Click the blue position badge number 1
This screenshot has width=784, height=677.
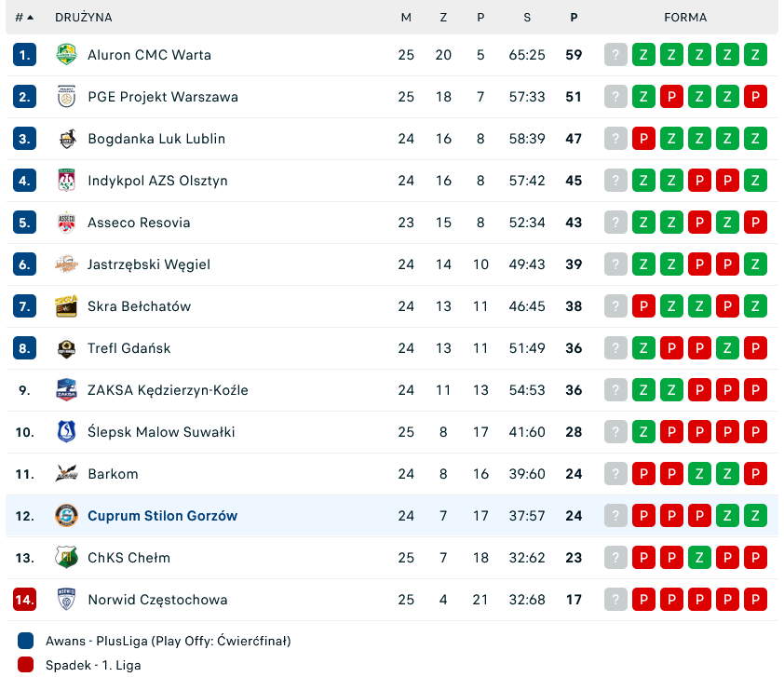tap(24, 55)
